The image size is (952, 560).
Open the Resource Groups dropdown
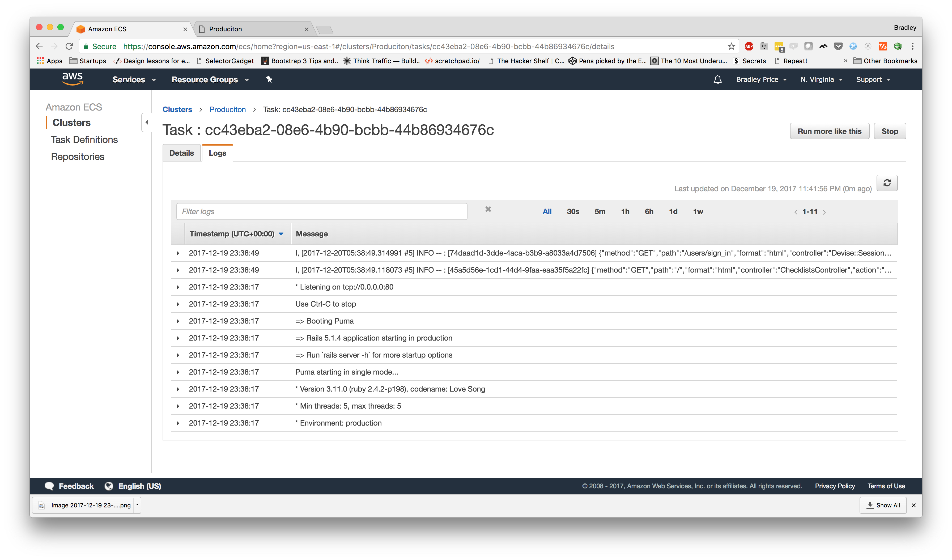[210, 80]
